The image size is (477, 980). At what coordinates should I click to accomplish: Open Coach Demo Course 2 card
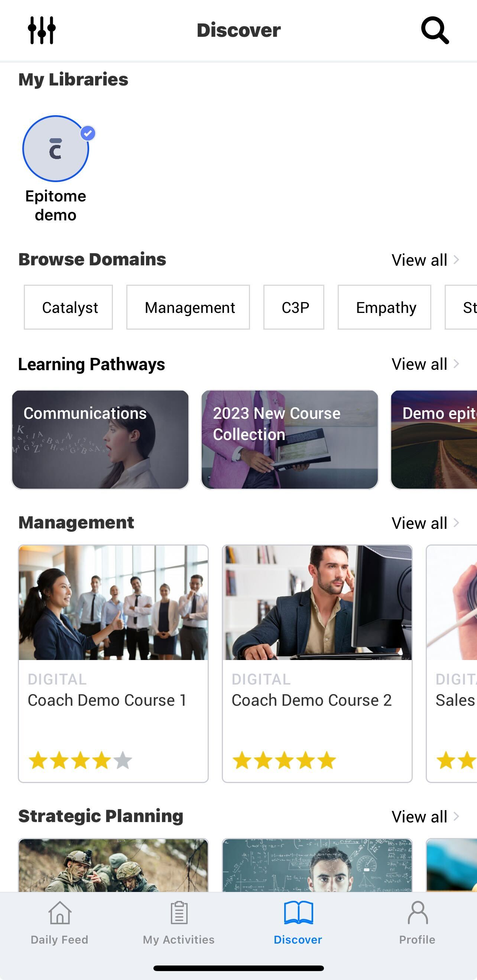(317, 663)
